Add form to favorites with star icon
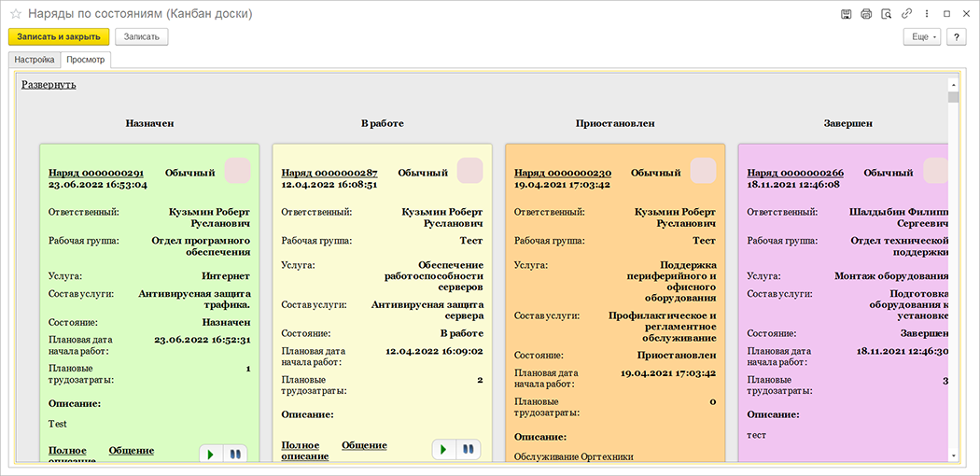 (15, 15)
